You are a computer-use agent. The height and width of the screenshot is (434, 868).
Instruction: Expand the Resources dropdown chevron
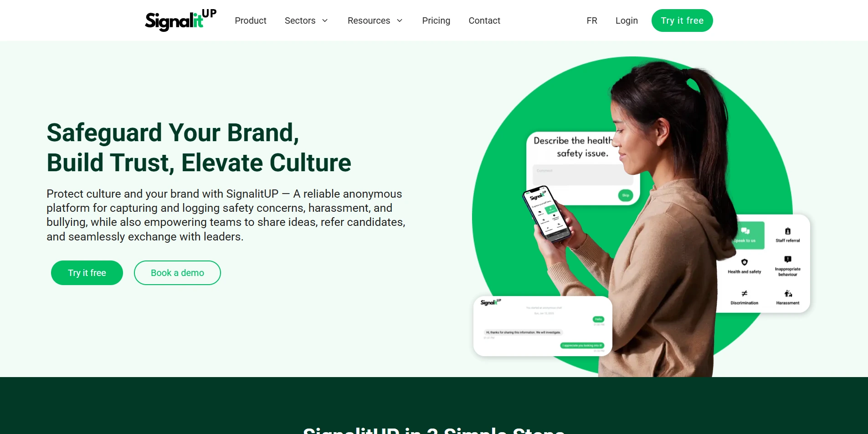(400, 20)
